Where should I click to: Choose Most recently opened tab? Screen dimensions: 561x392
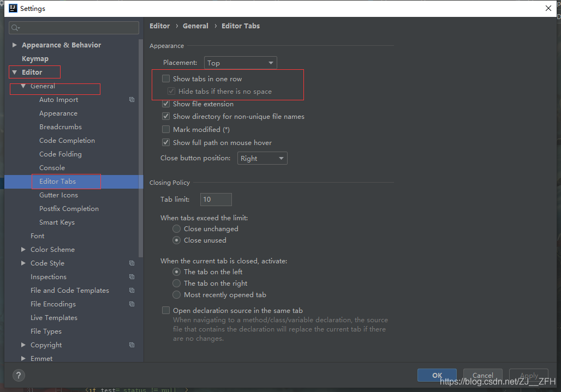176,295
